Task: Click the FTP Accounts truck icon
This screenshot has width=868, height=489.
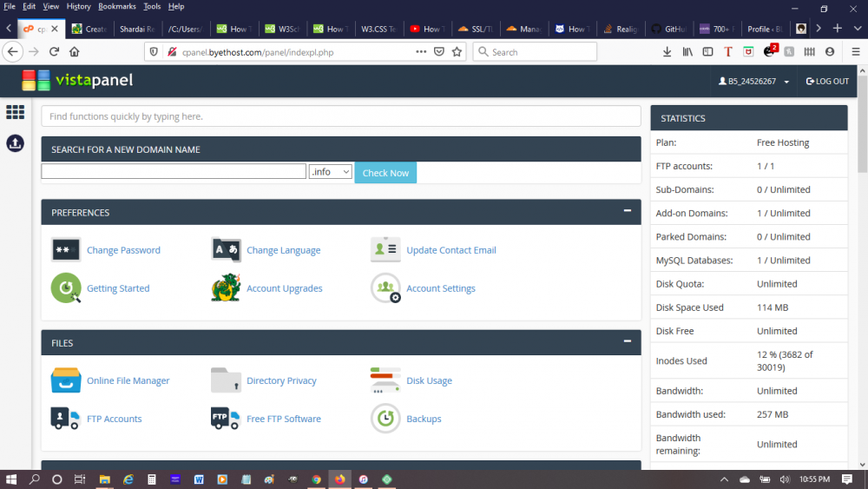Action: (x=66, y=419)
